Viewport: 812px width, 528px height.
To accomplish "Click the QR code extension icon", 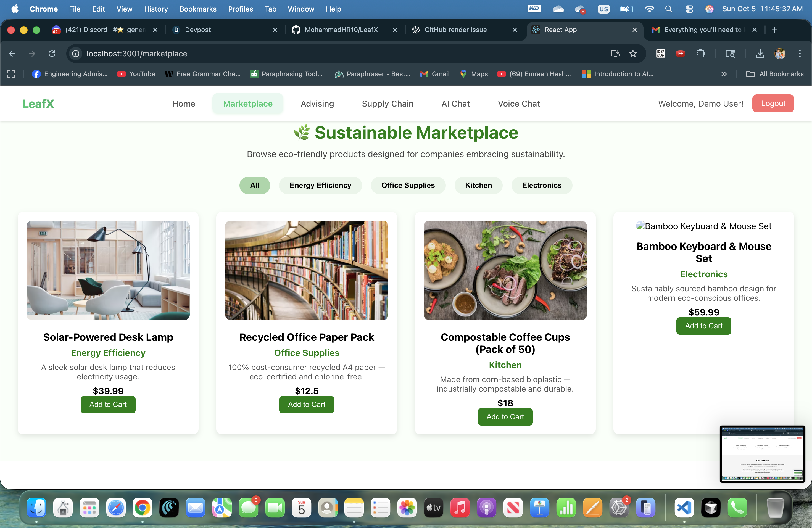I will coord(660,54).
